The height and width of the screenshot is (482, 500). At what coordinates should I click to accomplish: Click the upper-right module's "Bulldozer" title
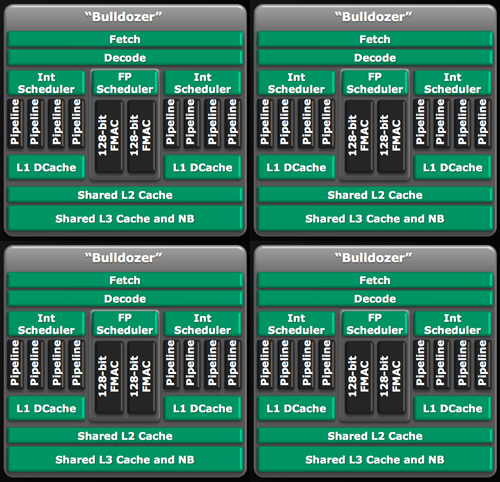pos(374,17)
